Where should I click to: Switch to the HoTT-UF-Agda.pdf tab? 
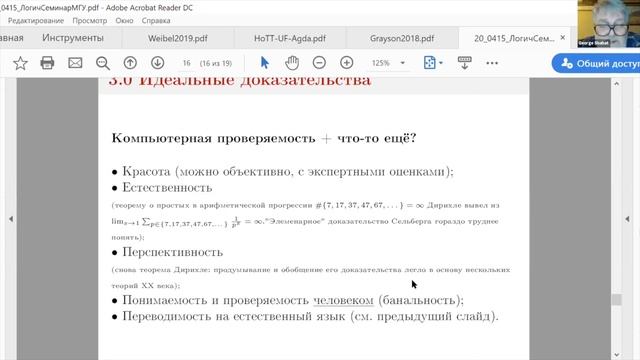pyautogui.click(x=290, y=38)
